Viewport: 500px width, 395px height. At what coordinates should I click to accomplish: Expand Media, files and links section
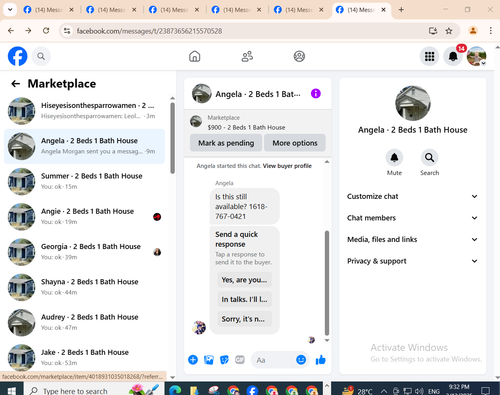pos(412,239)
